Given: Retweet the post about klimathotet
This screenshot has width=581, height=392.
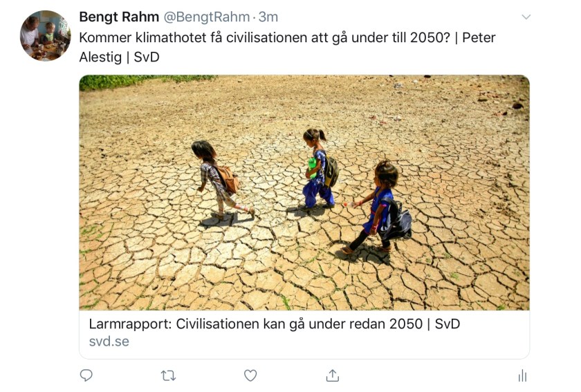Looking at the screenshot, I should click(x=168, y=375).
